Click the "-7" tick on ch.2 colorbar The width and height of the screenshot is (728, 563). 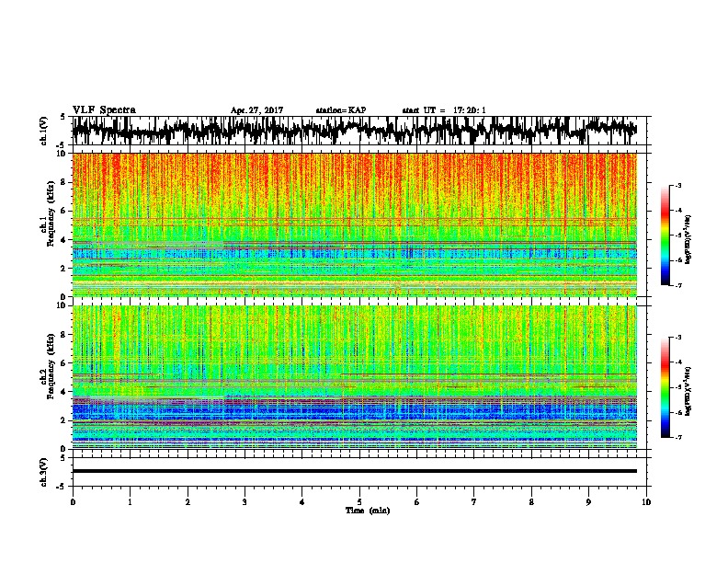coord(677,438)
